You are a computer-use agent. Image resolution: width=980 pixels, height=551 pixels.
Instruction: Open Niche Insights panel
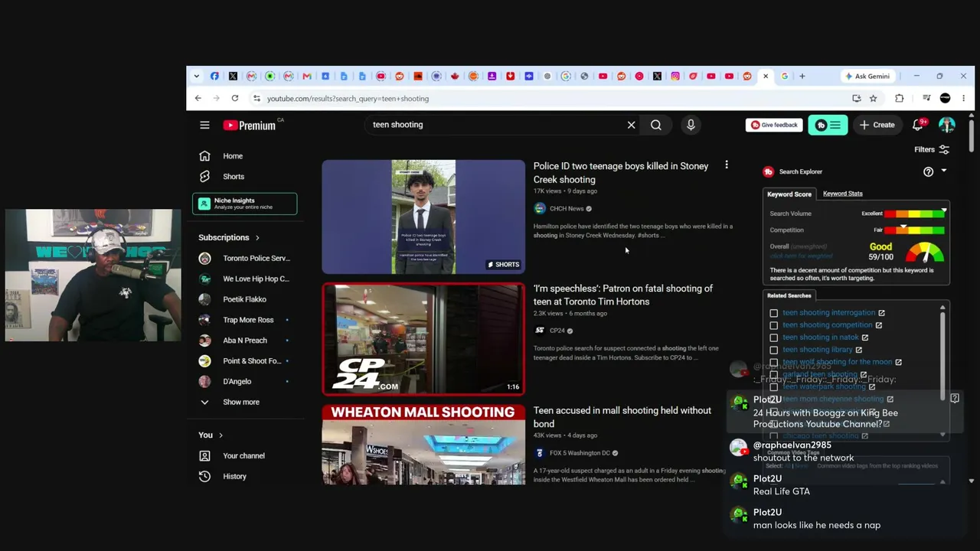click(245, 204)
